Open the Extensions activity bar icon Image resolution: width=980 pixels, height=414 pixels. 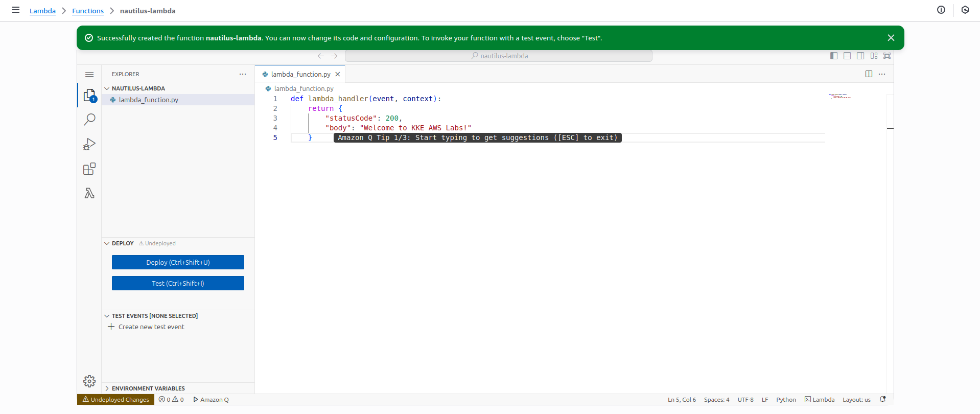click(89, 169)
